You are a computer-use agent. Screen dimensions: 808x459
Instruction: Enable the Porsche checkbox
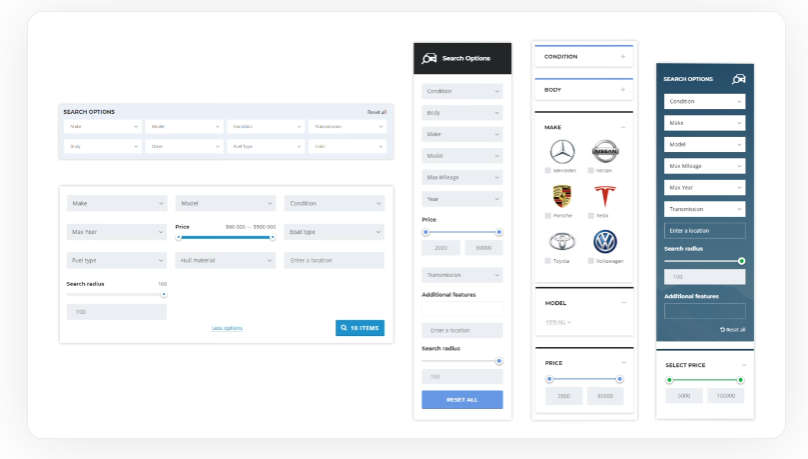coord(548,216)
